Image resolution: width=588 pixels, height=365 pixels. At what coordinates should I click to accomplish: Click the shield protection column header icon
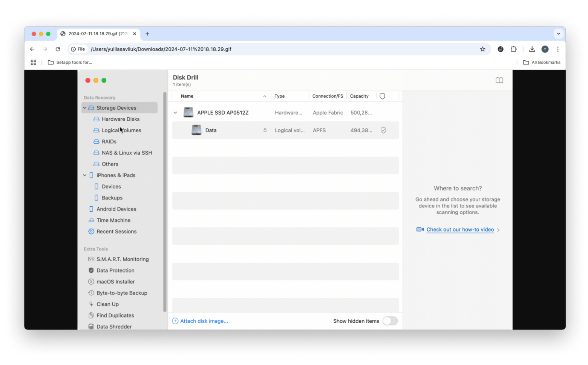pos(382,96)
